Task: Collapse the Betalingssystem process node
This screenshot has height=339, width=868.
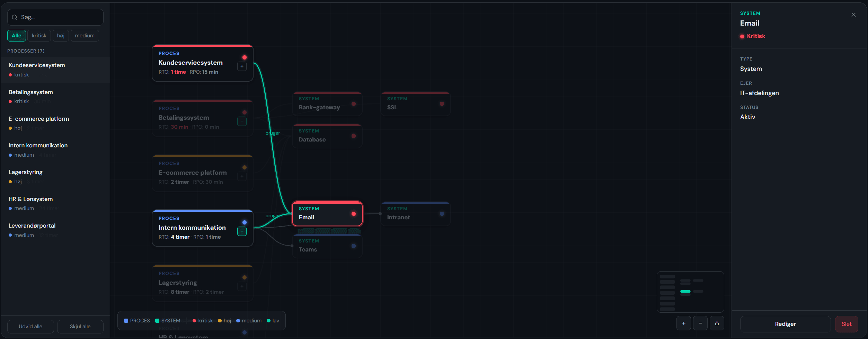Action: [242, 121]
